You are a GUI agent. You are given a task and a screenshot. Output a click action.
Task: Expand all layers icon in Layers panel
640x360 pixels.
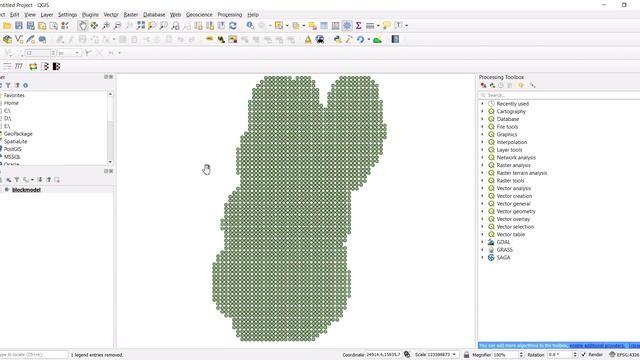[40, 180]
